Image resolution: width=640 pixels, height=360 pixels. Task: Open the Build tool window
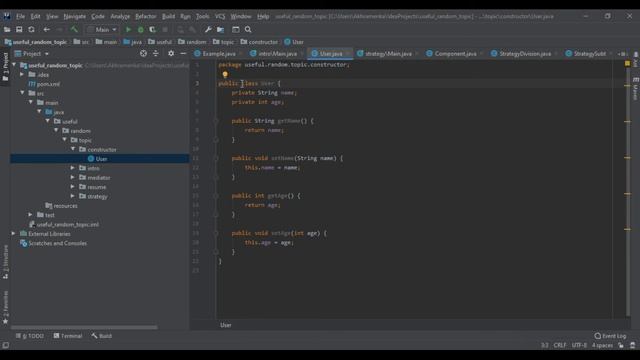(x=102, y=336)
